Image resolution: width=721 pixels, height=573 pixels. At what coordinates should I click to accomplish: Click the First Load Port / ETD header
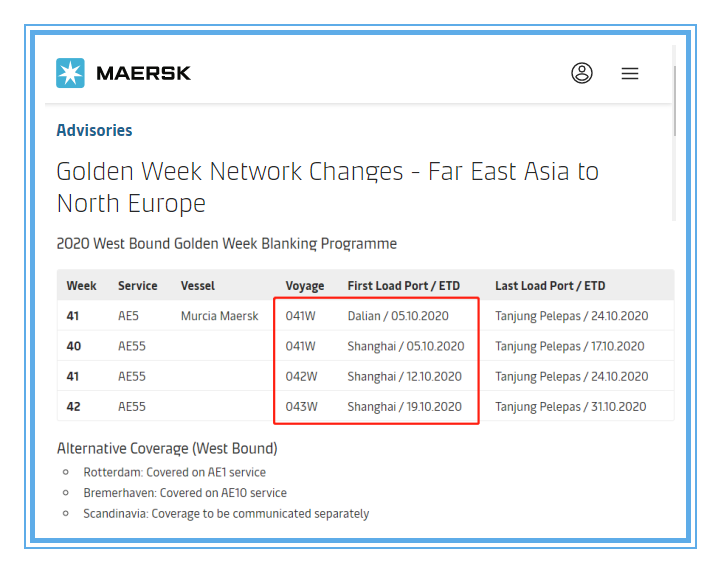(x=403, y=286)
